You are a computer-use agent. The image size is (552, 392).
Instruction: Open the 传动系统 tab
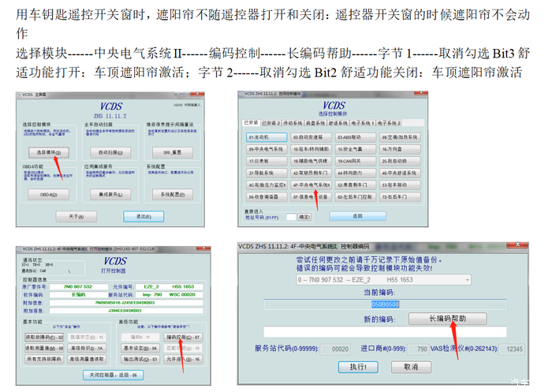click(293, 123)
